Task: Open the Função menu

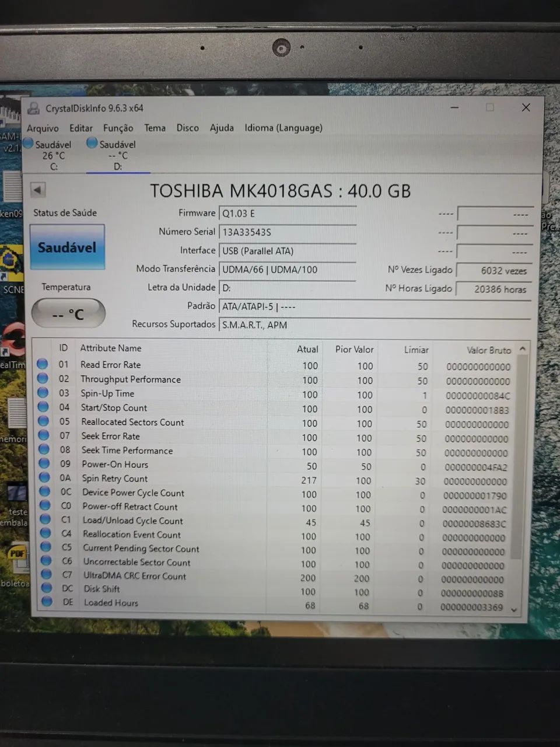Action: pos(118,128)
